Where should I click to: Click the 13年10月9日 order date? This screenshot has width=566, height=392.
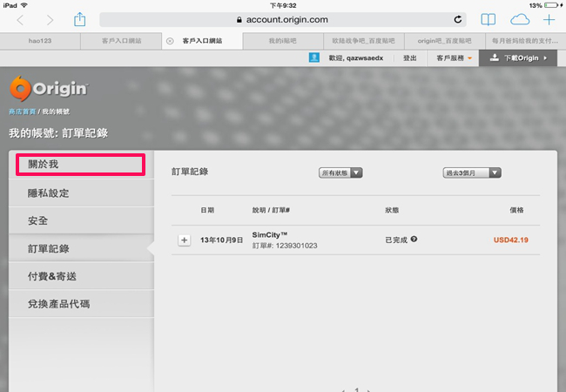222,240
